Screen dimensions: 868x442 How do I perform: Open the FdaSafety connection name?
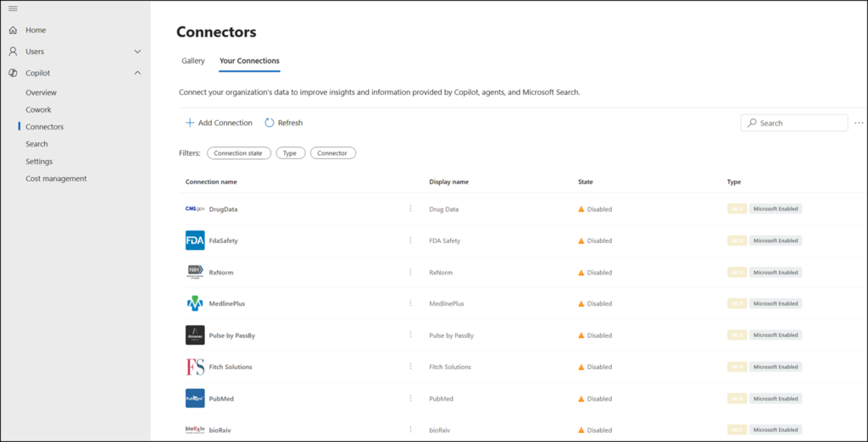pyautogui.click(x=224, y=240)
